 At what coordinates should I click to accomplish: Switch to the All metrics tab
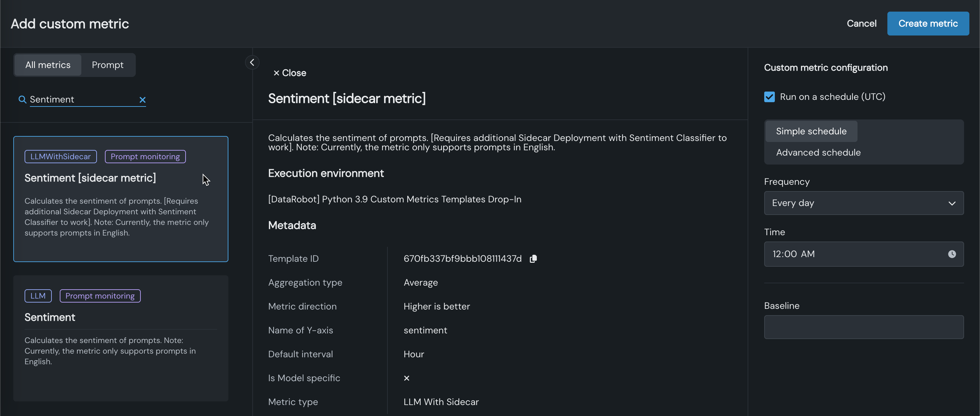[48, 65]
